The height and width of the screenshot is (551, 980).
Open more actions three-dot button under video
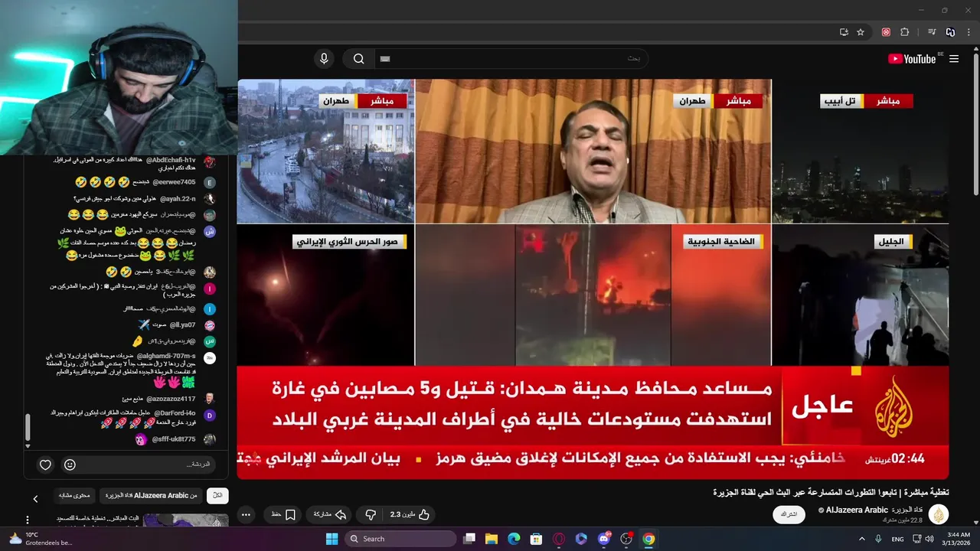click(247, 514)
